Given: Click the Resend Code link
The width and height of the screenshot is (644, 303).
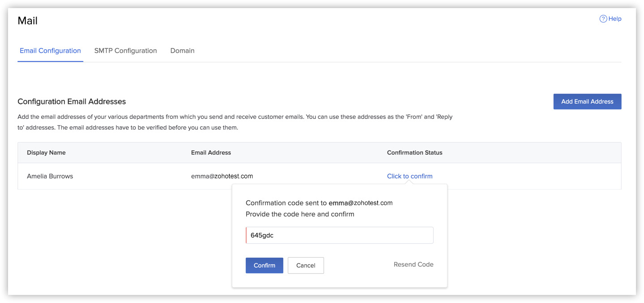Looking at the screenshot, I should [413, 264].
